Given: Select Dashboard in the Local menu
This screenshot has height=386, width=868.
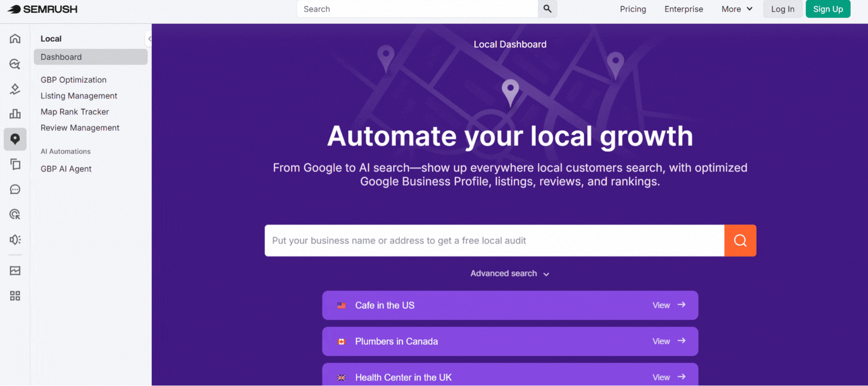Looking at the screenshot, I should click(91, 57).
